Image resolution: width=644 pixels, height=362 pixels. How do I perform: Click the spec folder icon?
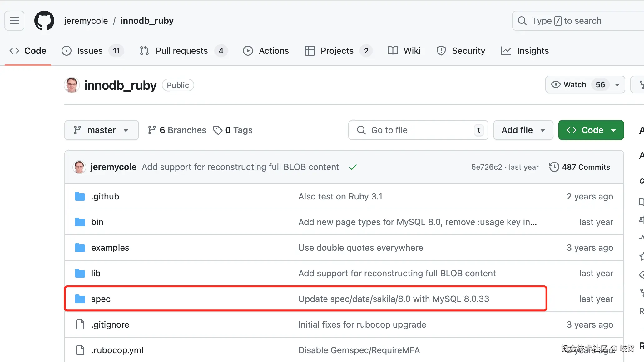pos(80,299)
